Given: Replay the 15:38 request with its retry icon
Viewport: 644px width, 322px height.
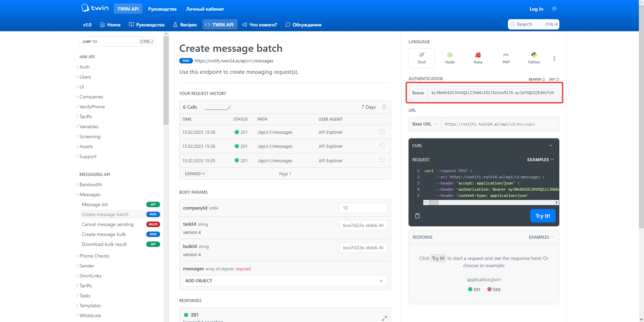Looking at the screenshot, I should coord(382,132).
